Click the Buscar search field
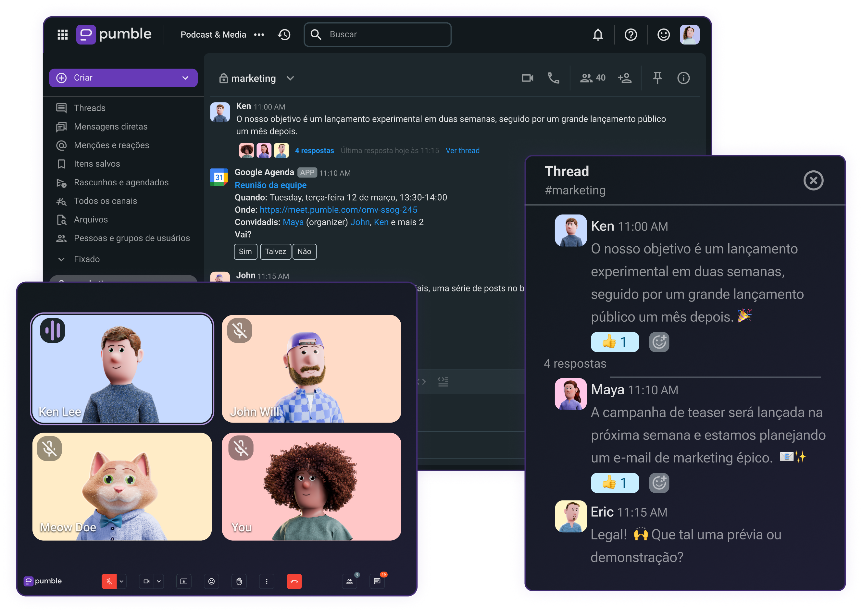 click(383, 34)
